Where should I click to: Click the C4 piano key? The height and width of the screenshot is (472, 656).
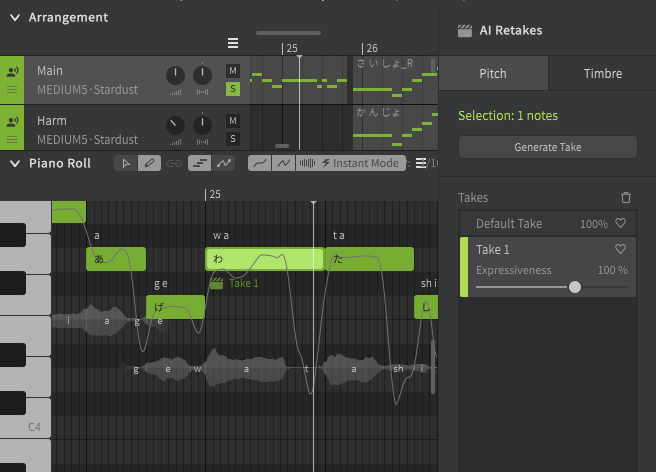tap(25, 418)
